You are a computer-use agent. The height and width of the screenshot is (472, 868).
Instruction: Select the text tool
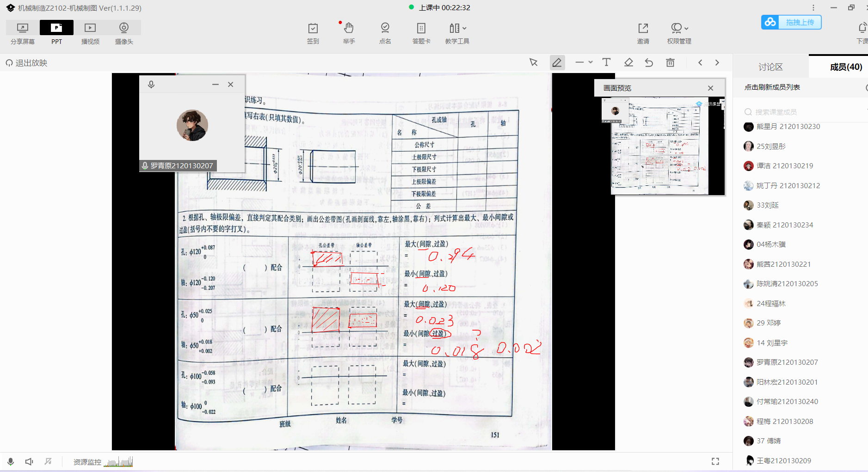[x=606, y=62]
